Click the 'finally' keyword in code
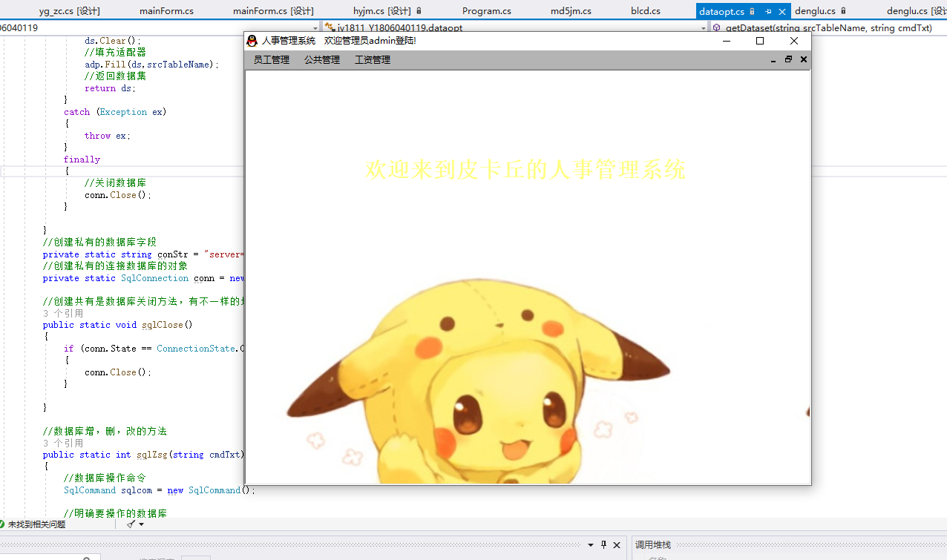 [82, 159]
